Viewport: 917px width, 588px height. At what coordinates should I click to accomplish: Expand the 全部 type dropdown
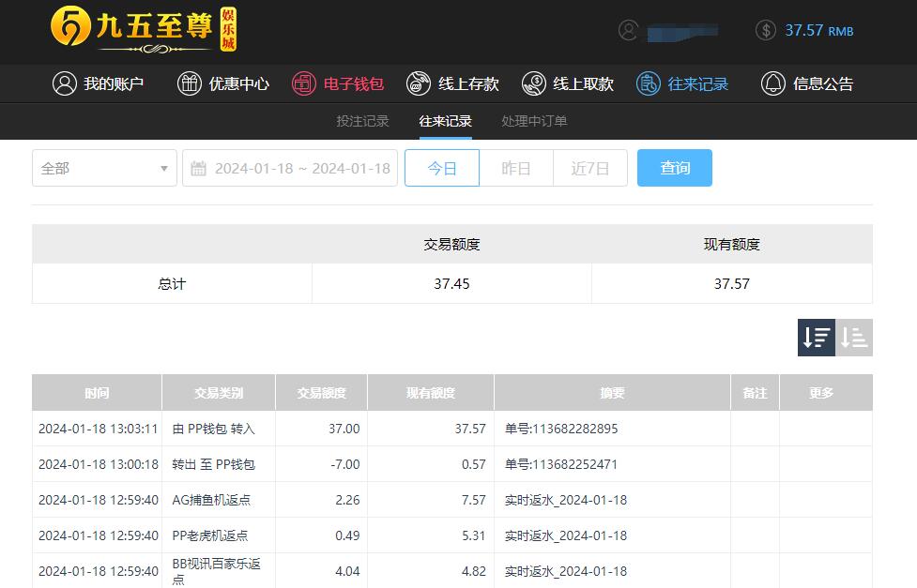tap(105, 168)
